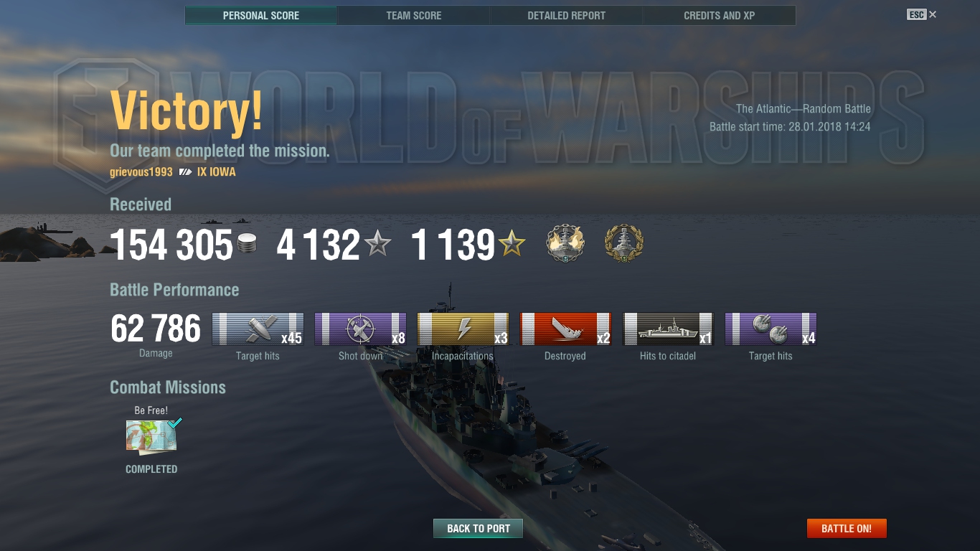Click the Battle On! button
This screenshot has width=980, height=551.
(847, 529)
